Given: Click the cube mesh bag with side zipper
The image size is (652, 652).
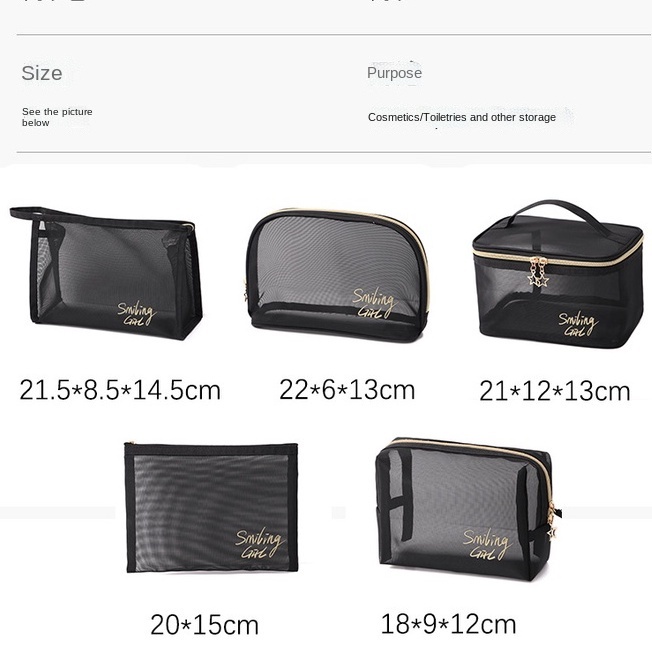Looking at the screenshot, I should (467, 509).
